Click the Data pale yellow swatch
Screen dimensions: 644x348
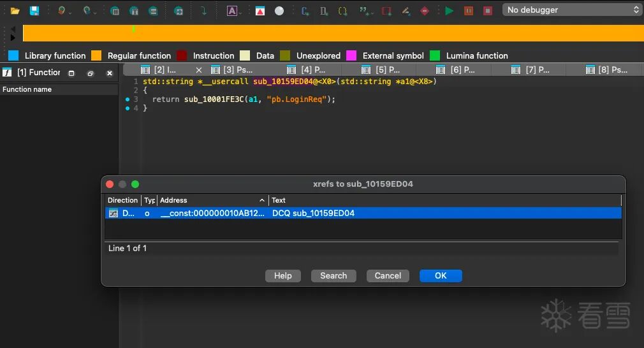[x=245, y=55]
